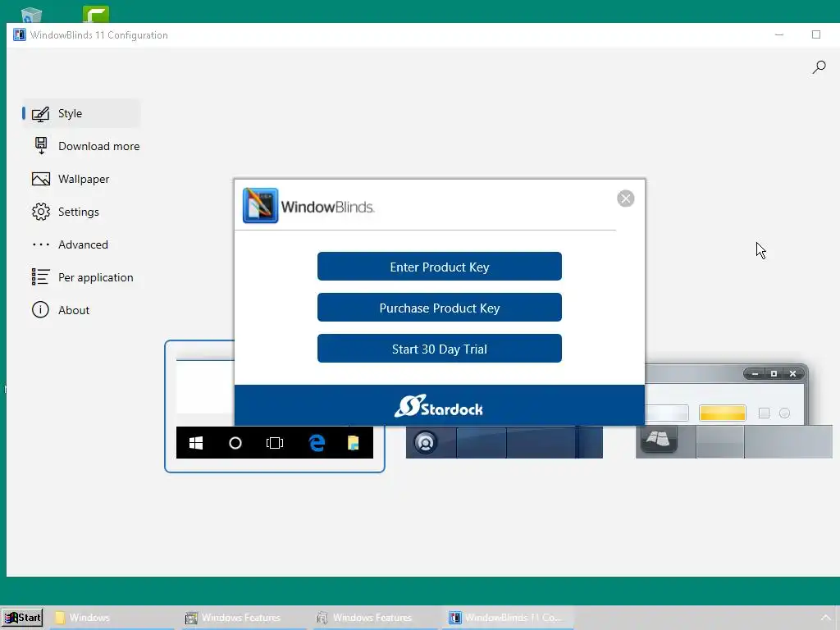
Task: Select the Windows 10 style thumbnail
Action: [274, 406]
